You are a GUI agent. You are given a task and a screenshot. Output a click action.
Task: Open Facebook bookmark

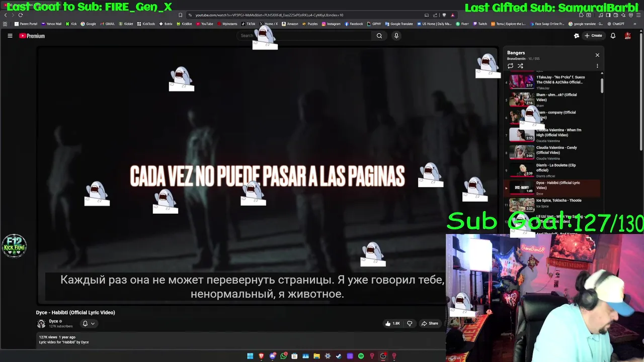point(354,24)
